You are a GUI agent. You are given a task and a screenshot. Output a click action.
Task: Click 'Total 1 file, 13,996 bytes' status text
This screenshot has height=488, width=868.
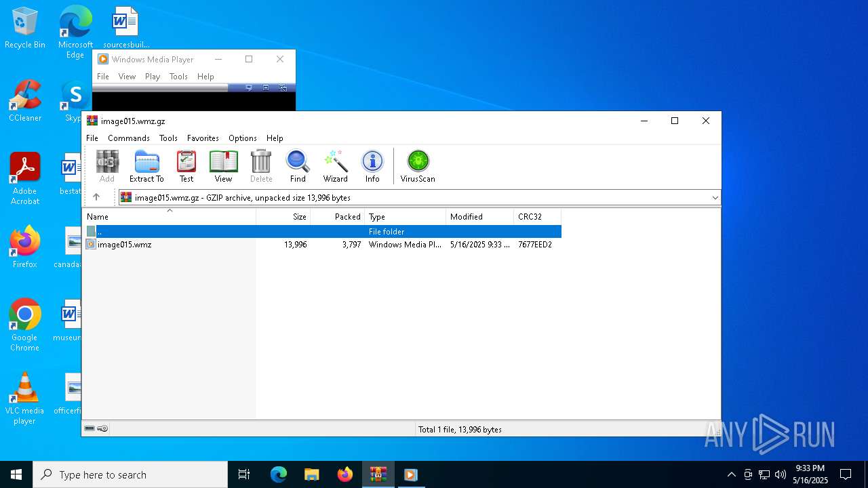[460, 429]
